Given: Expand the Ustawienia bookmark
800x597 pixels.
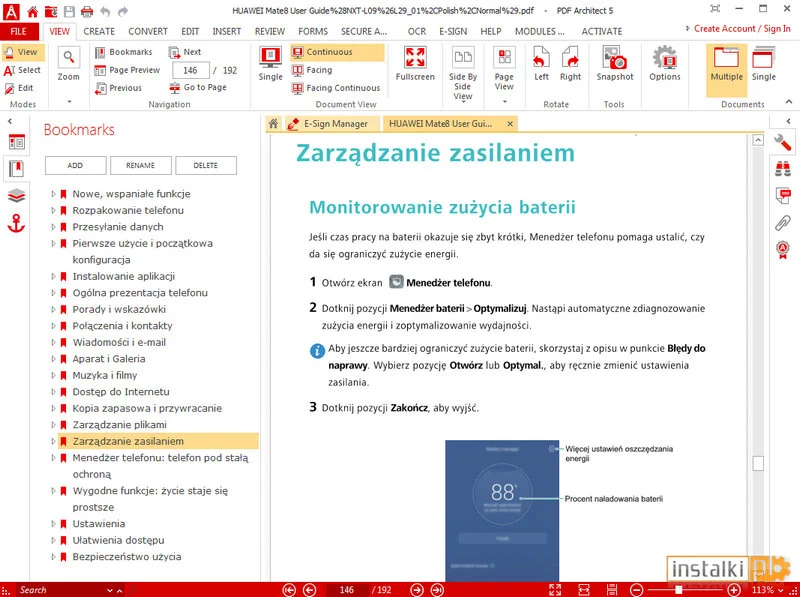Looking at the screenshot, I should (54, 524).
